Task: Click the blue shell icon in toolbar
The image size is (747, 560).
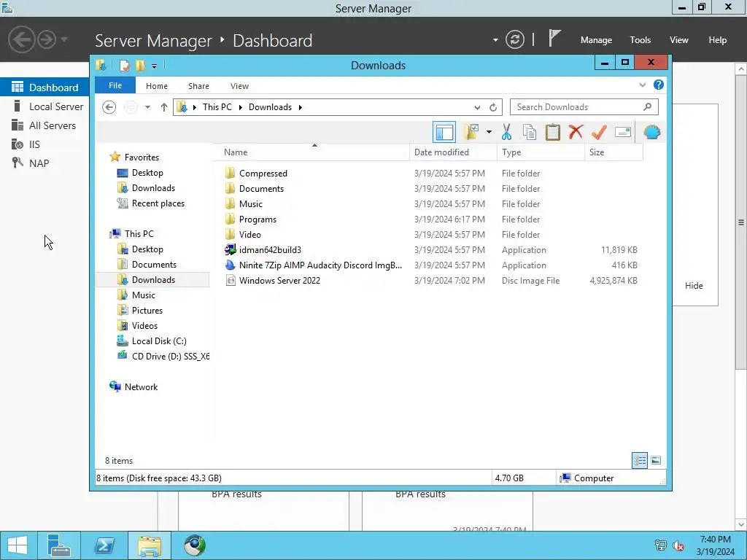Action: coord(651,132)
